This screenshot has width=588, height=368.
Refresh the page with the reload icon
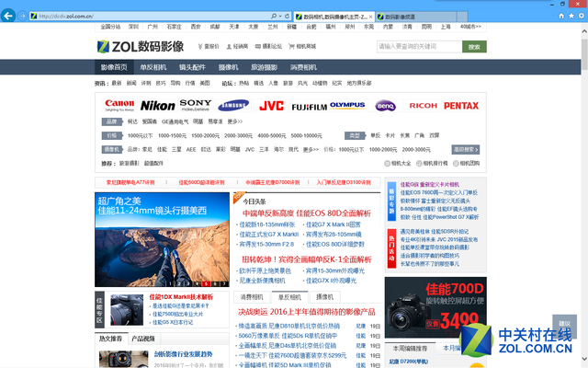(287, 17)
